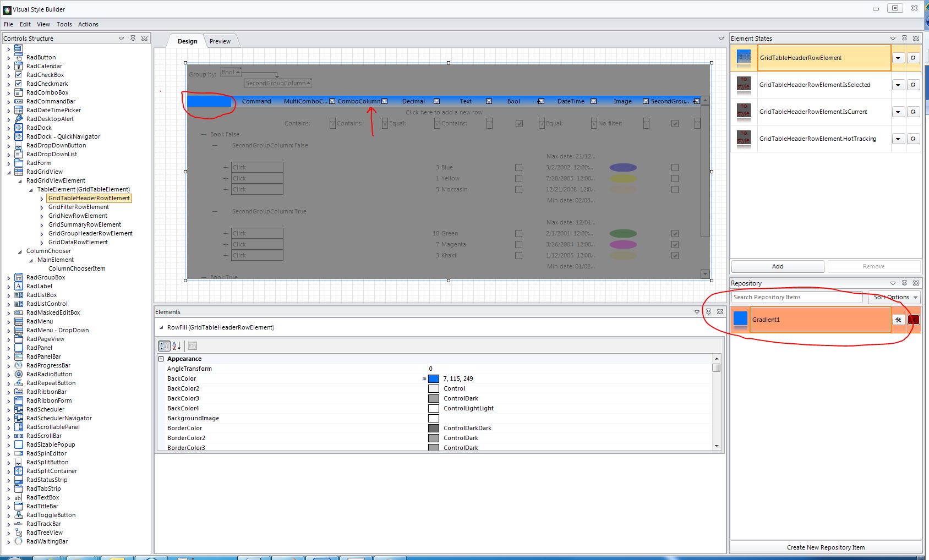Click Create New Repository Item
This screenshot has height=560, width=929.
coord(826,547)
